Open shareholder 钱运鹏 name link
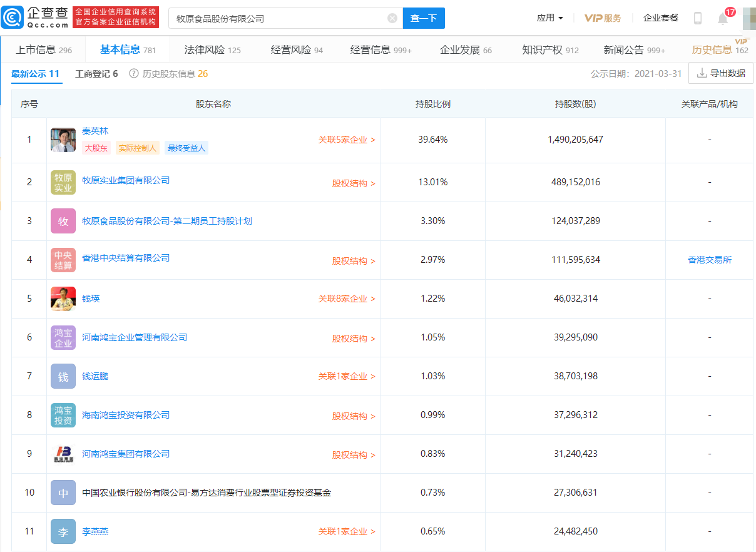 95,376
